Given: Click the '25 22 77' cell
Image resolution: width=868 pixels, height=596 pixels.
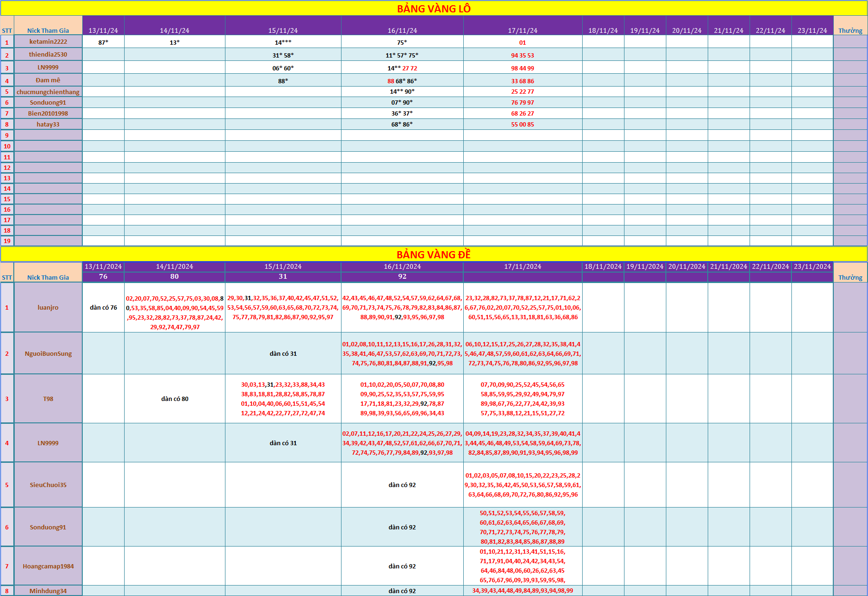Looking at the screenshot, I should pos(523,91).
